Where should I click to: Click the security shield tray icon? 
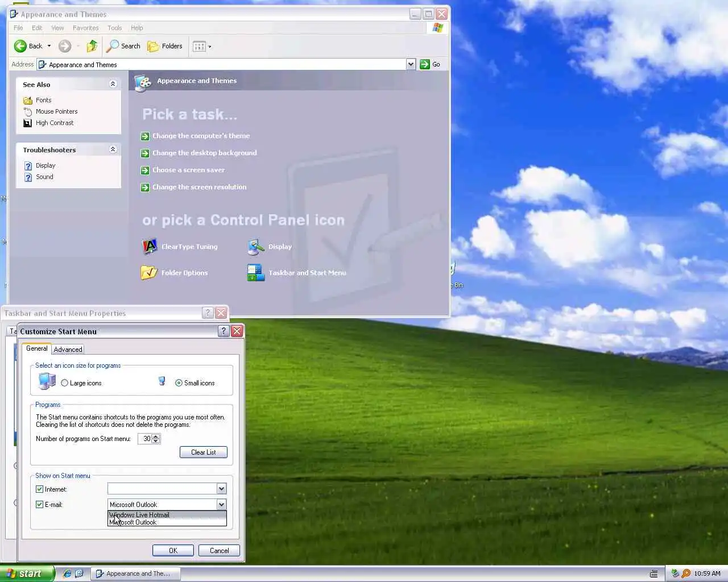(675, 573)
